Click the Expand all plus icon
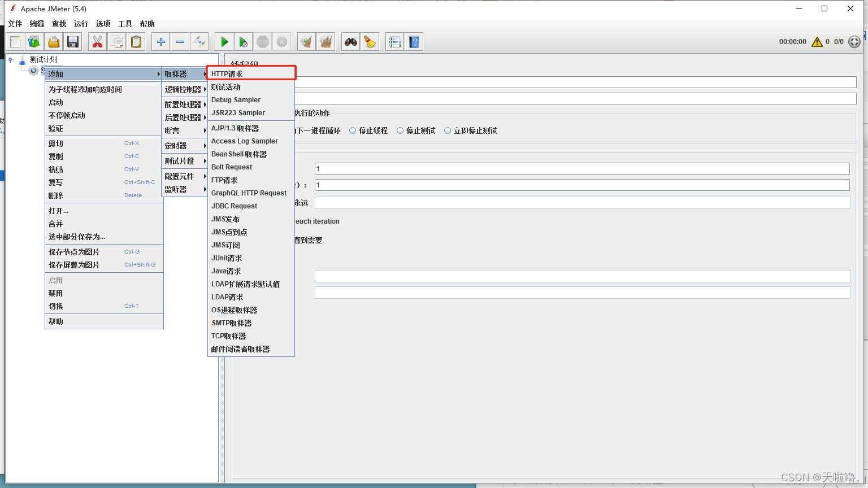The image size is (868, 488). point(161,42)
